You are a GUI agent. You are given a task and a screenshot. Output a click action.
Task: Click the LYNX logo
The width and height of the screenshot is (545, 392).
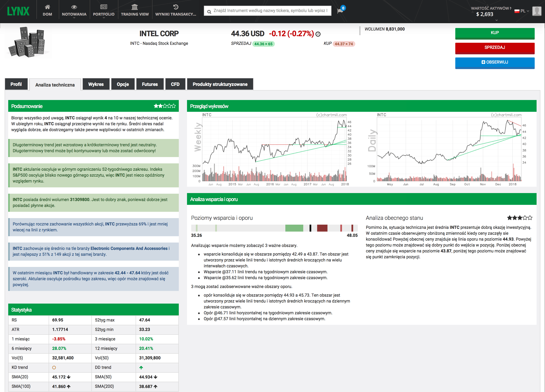(x=18, y=11)
